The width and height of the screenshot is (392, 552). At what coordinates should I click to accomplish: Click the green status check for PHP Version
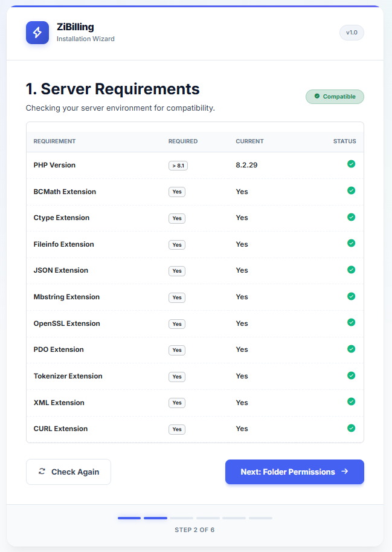point(351,164)
